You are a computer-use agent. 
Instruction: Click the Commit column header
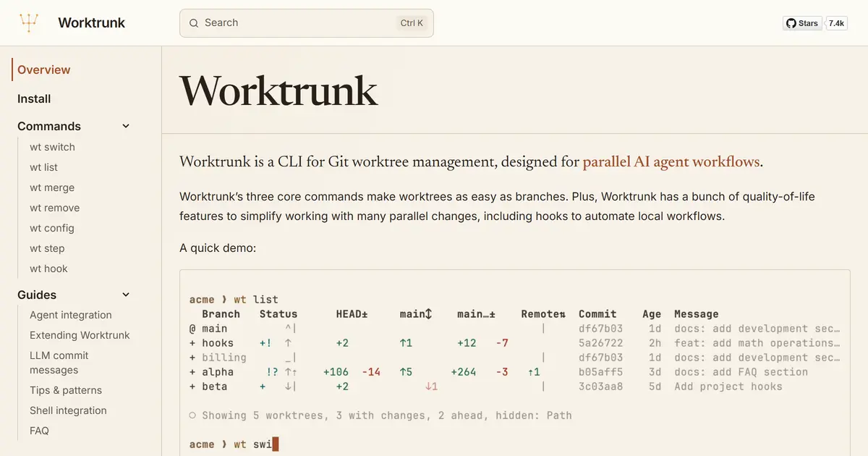[x=597, y=314]
